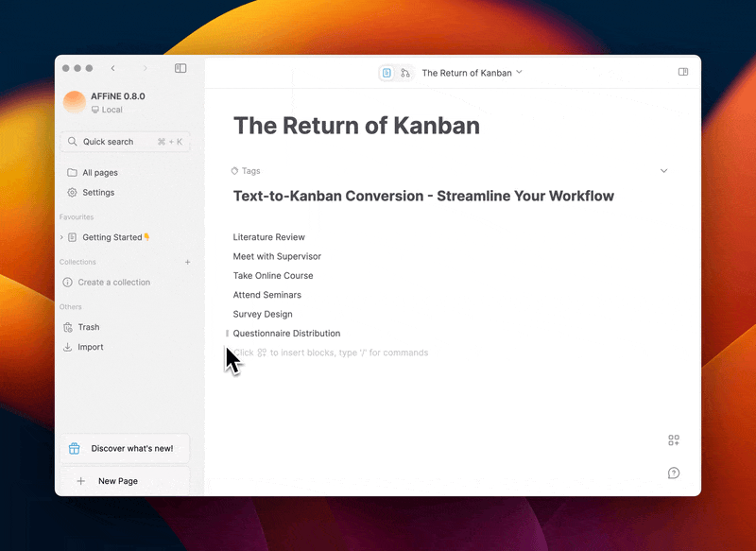Open Import
The width and height of the screenshot is (756, 551).
91,347
